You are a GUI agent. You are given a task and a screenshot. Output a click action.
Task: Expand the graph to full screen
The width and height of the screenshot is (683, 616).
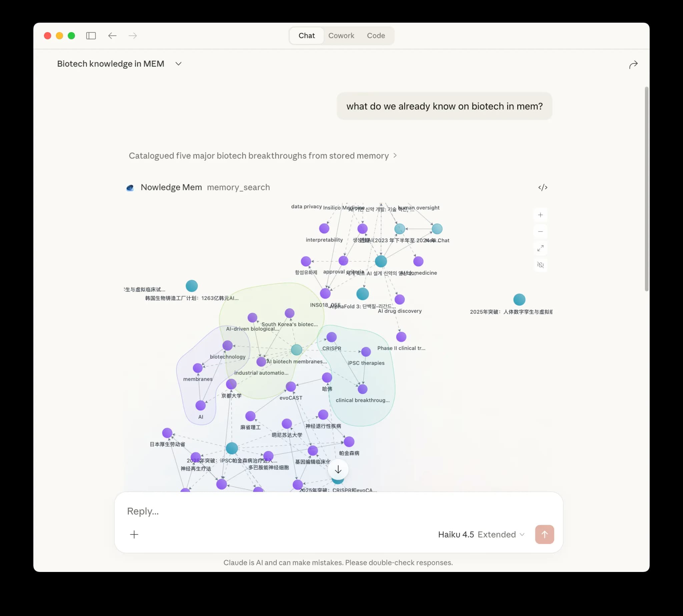(540, 248)
